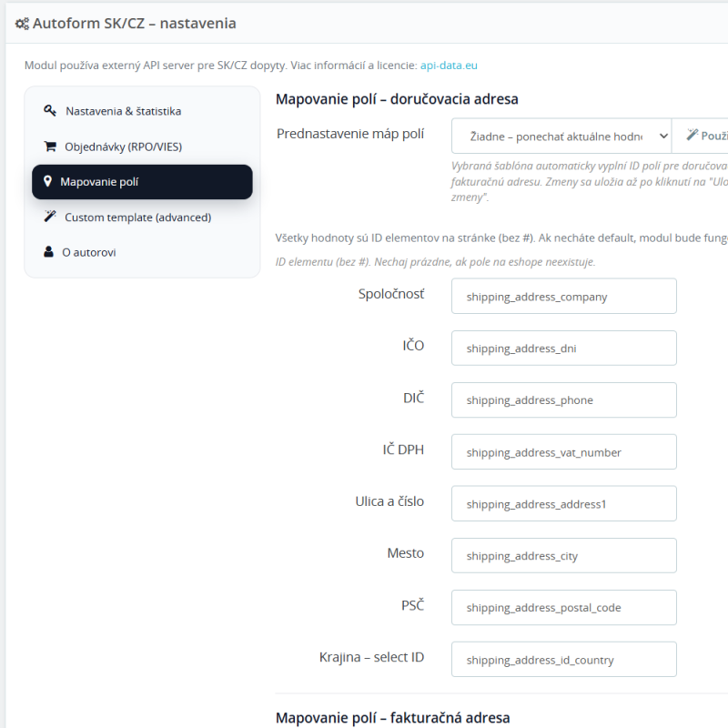Select the IČ DPH text field
The height and width of the screenshot is (728, 728).
pos(563,452)
